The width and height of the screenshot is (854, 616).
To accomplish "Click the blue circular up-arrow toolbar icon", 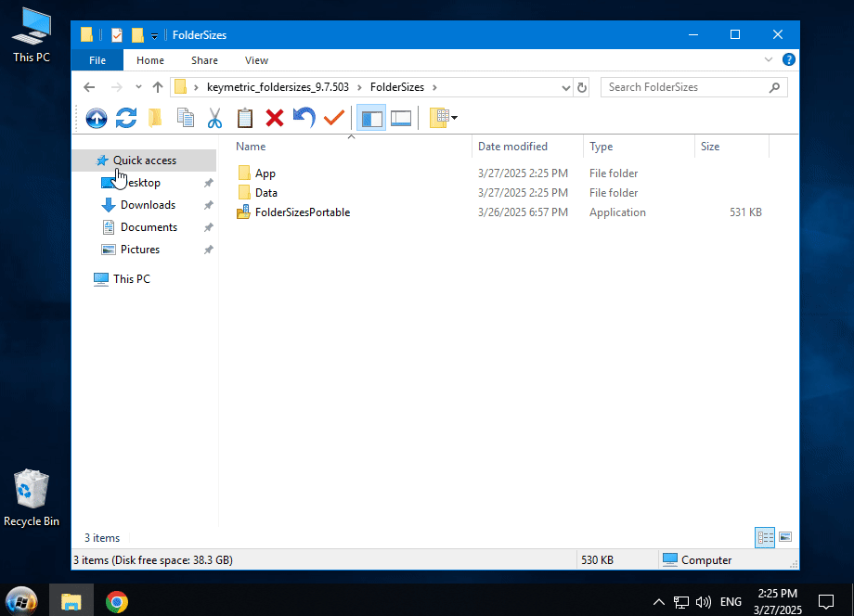I will point(97,118).
